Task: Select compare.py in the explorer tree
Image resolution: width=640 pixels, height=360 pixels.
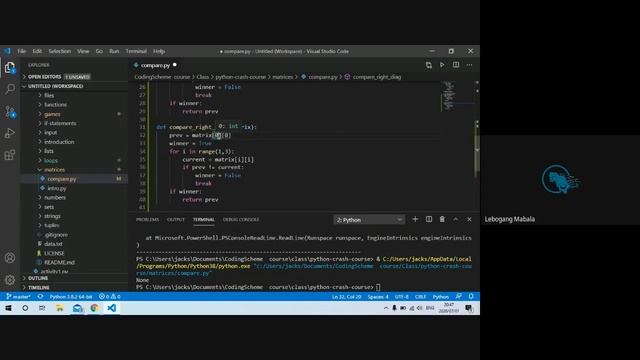Action: (x=62, y=179)
